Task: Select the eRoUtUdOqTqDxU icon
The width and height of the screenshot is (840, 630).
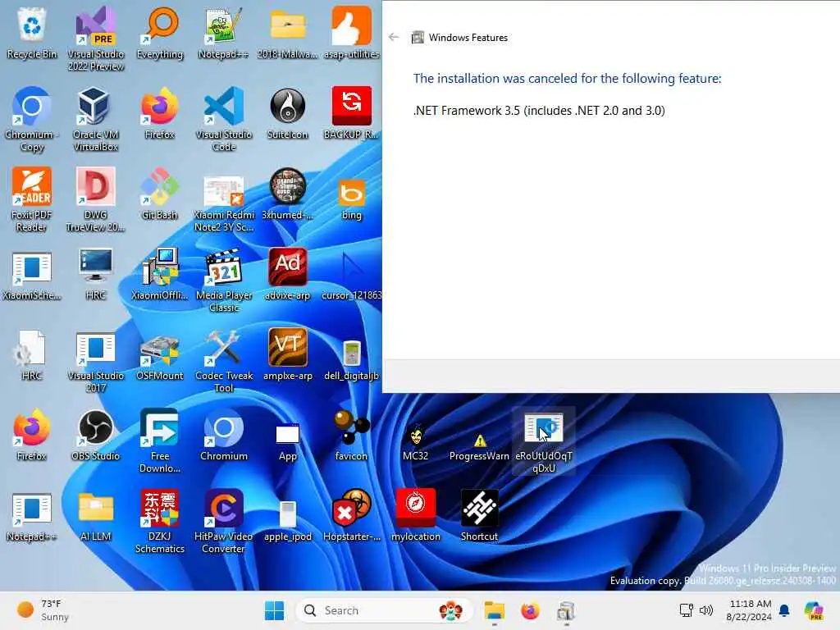Action: [544, 441]
